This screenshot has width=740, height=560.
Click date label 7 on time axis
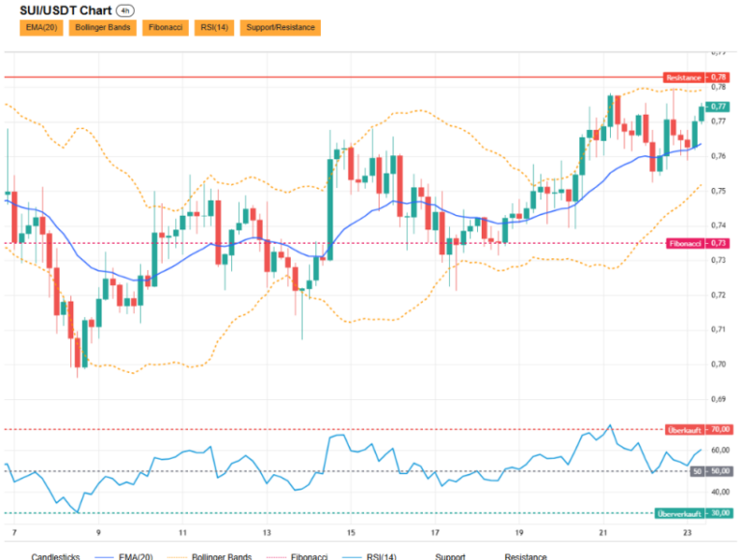click(14, 533)
